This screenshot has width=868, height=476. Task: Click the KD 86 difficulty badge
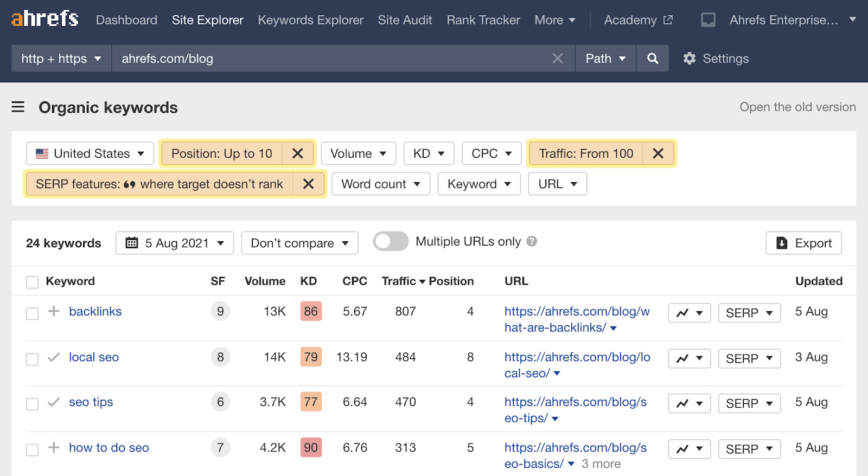[x=311, y=311]
